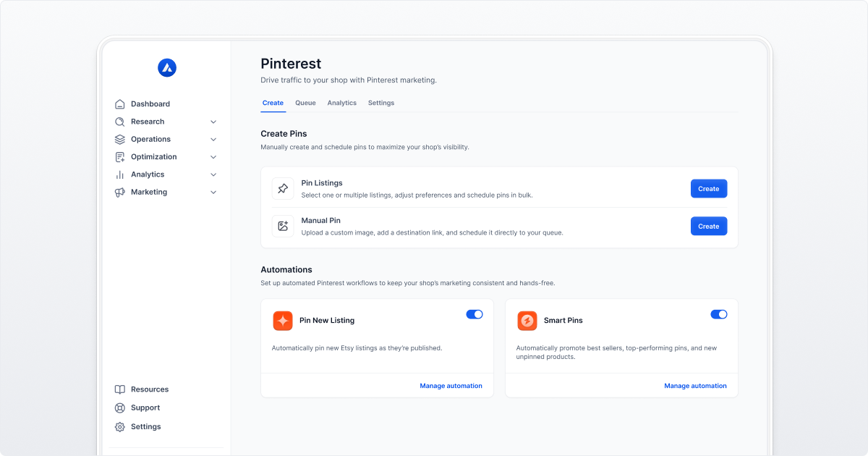Open Settings label in the sidebar bottom

point(146,427)
